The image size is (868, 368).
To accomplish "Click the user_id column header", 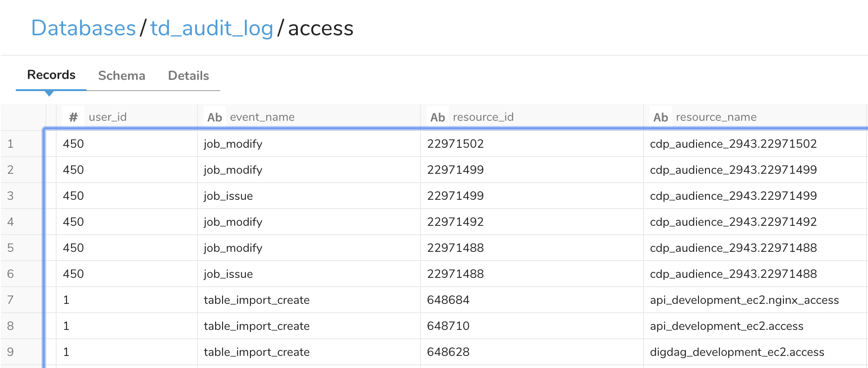I will [107, 117].
